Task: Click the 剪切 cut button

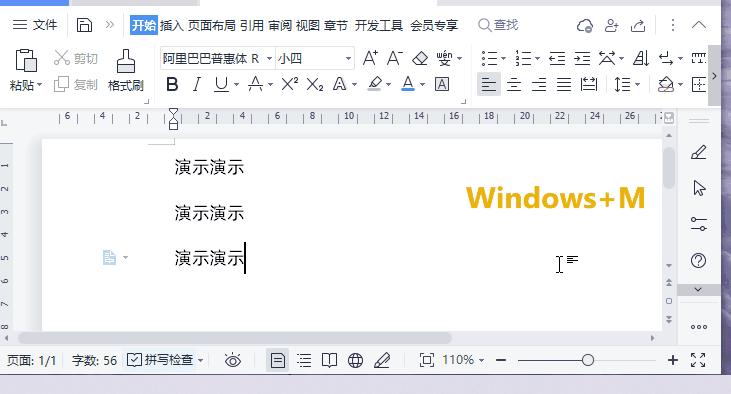Action: pyautogui.click(x=76, y=58)
